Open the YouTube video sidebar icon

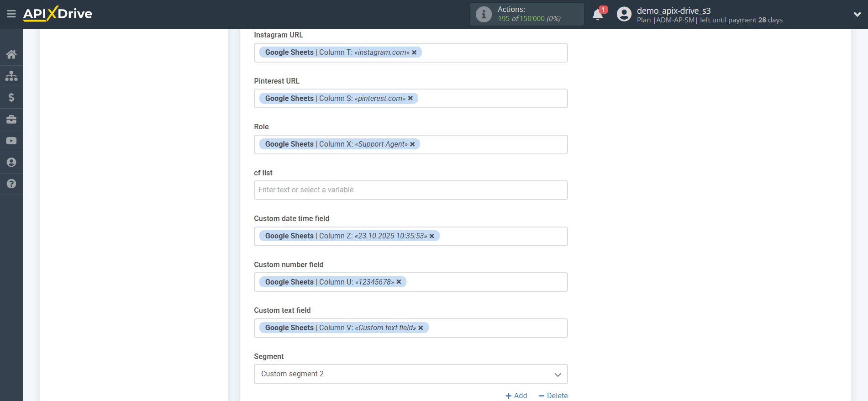point(11,141)
